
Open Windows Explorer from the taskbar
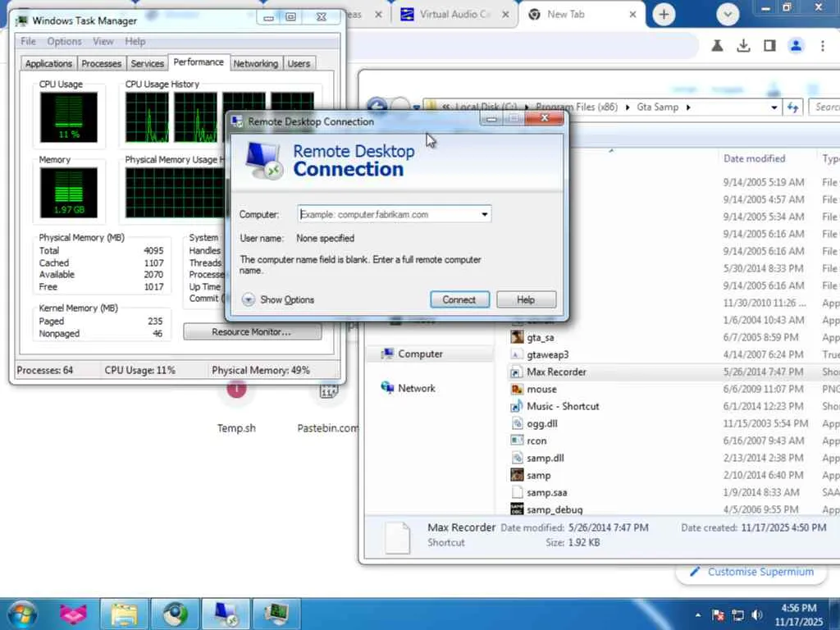pos(125,614)
